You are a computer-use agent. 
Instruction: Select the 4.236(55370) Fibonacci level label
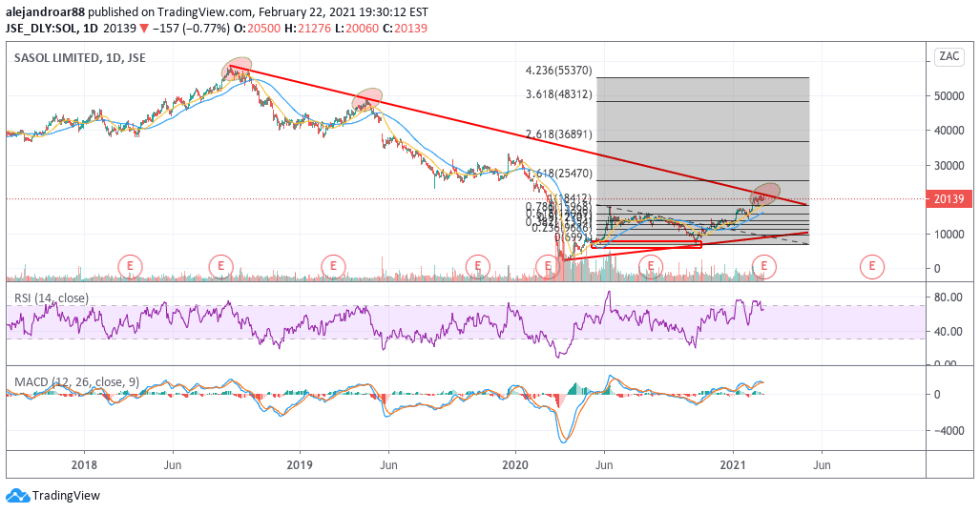559,71
